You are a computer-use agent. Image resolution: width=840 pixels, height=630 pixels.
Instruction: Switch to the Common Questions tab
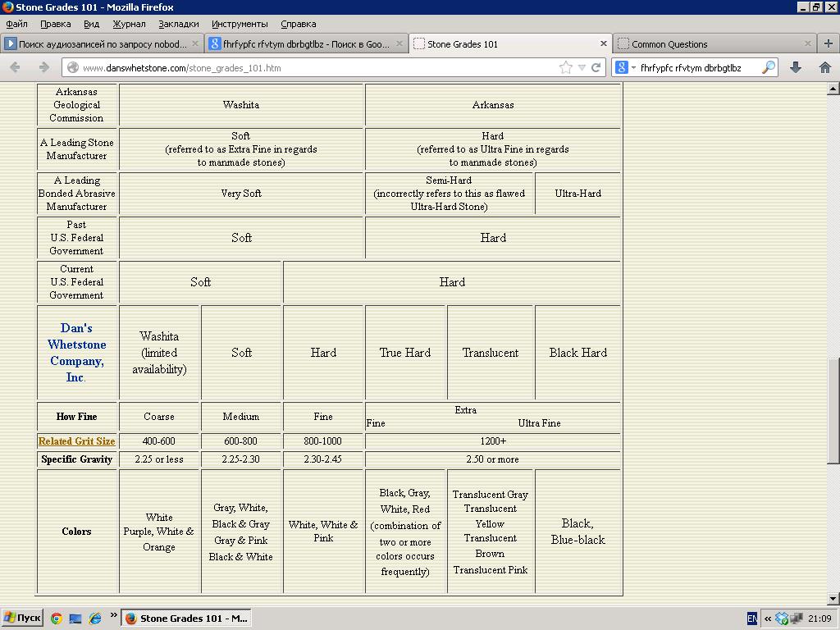(x=669, y=44)
